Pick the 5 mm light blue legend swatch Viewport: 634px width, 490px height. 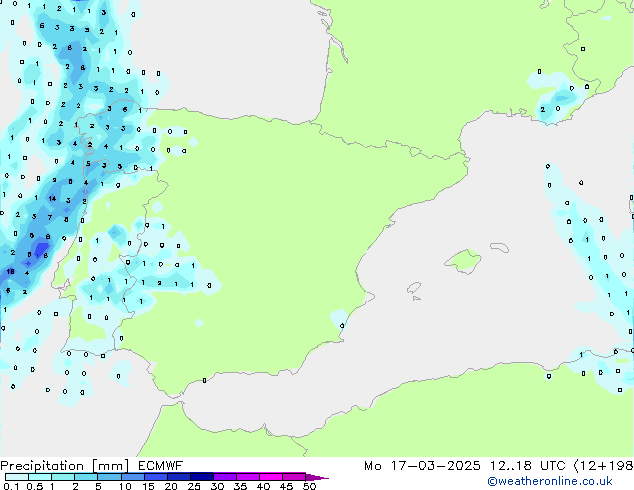pyautogui.click(x=109, y=477)
